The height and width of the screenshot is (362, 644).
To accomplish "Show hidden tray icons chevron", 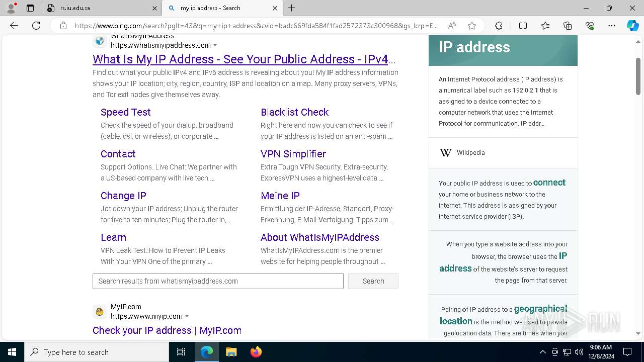I will coord(542,352).
